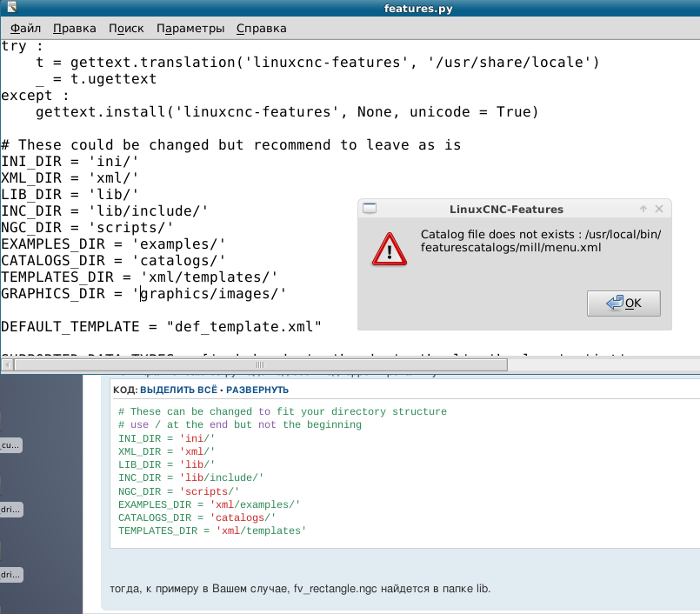Click the line CATALOGS_DIR = 'catalogs/' in editor

[x=113, y=261]
